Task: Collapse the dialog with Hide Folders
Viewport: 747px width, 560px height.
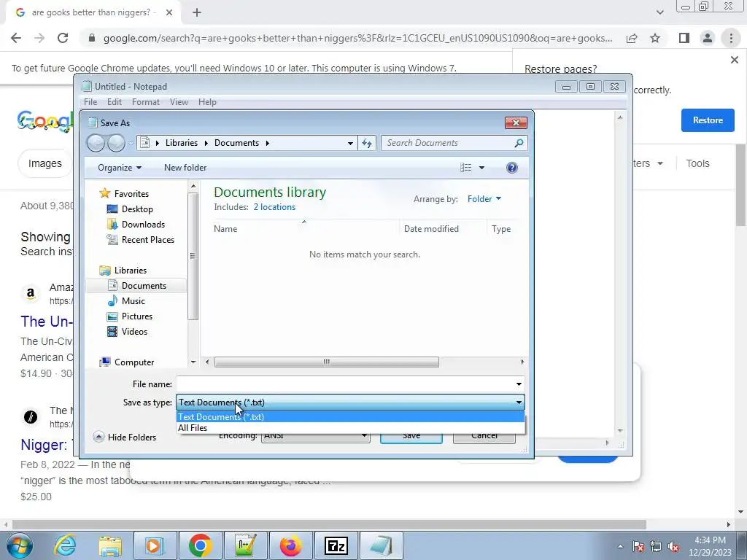Action: point(125,437)
